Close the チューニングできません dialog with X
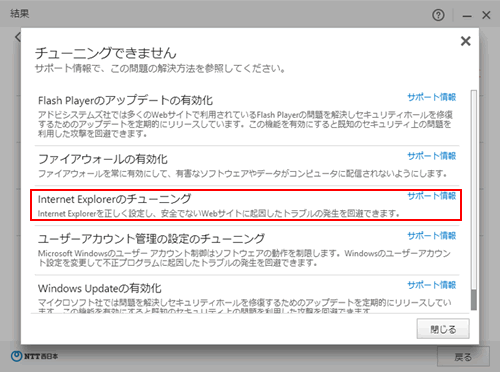This screenshot has width=500, height=372. tap(466, 41)
